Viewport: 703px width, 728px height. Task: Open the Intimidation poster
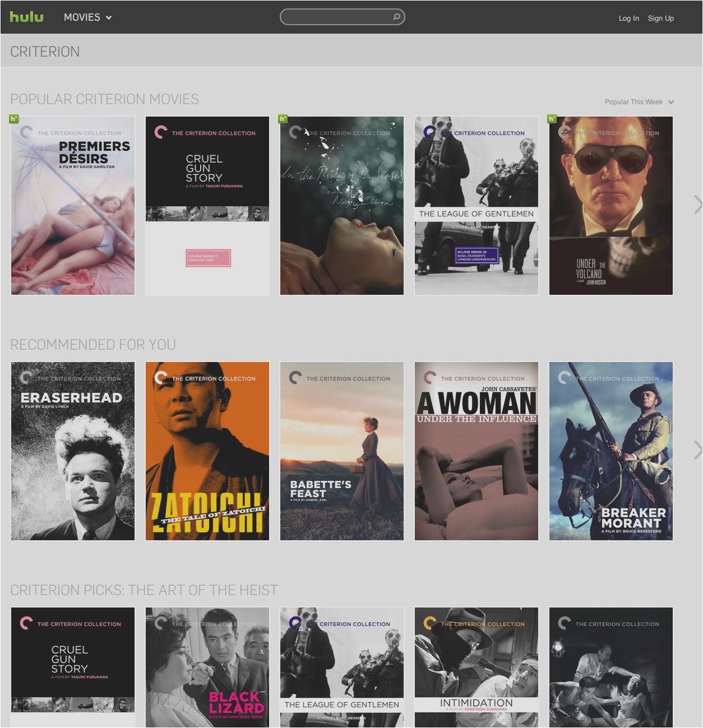click(477, 667)
